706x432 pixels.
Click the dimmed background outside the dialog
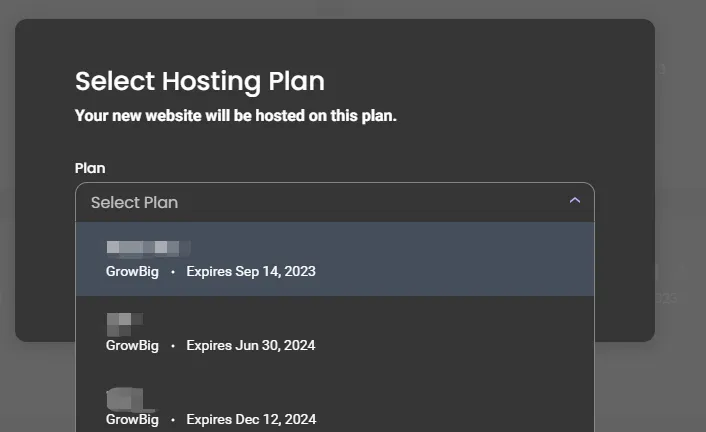680,200
